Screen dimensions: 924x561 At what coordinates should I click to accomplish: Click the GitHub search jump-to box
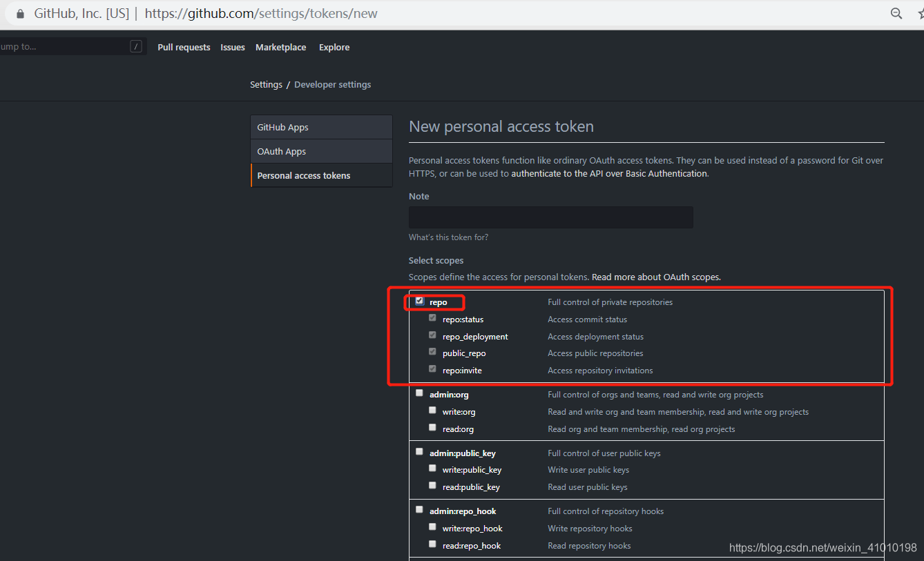72,46
